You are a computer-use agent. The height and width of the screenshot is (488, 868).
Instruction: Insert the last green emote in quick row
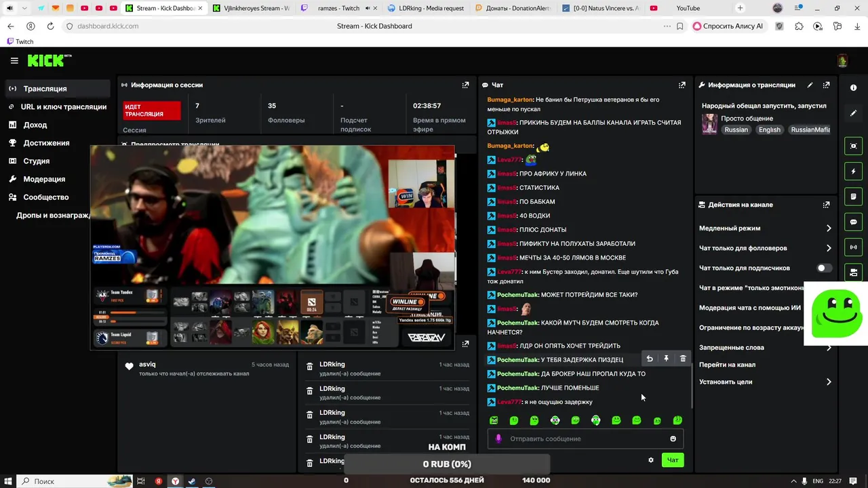(x=677, y=420)
